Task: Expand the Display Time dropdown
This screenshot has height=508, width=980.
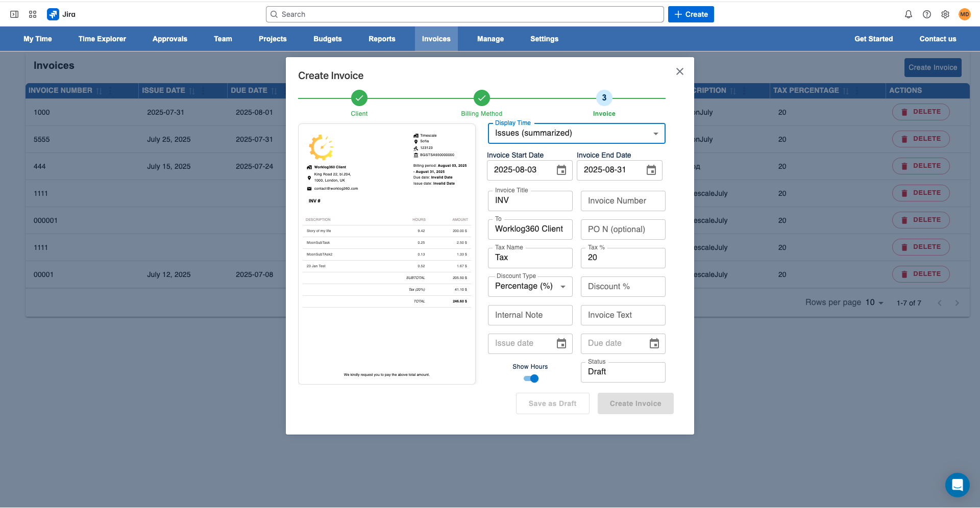Action: pyautogui.click(x=577, y=134)
